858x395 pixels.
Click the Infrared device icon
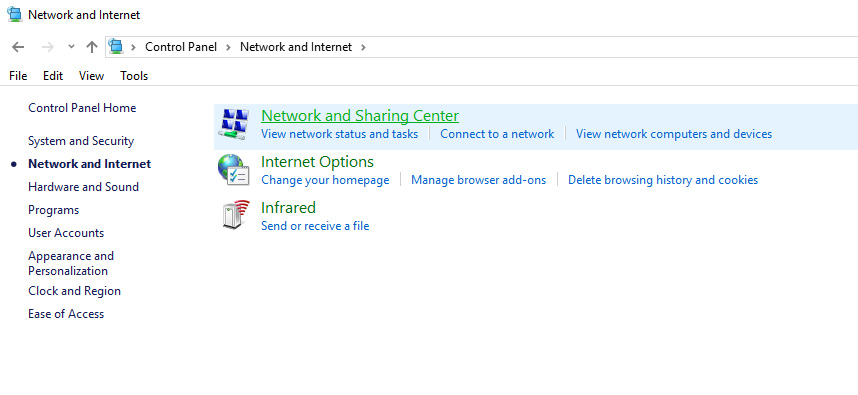pos(236,215)
